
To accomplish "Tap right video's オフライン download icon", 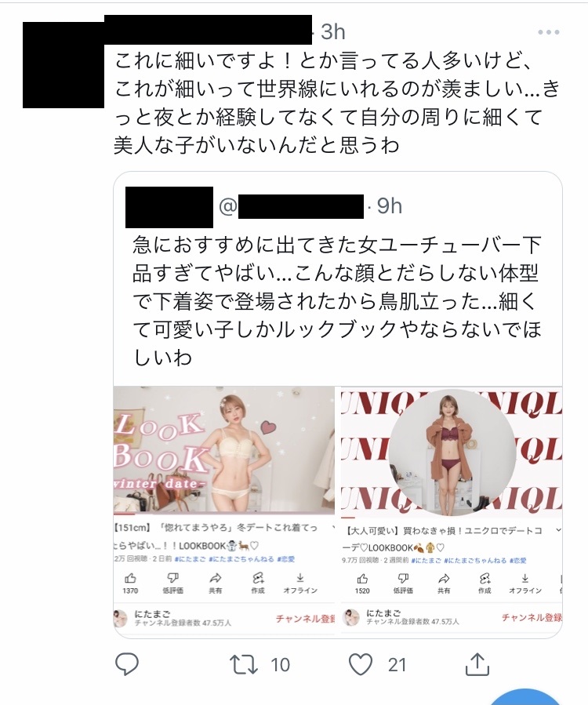I will 524,578.
